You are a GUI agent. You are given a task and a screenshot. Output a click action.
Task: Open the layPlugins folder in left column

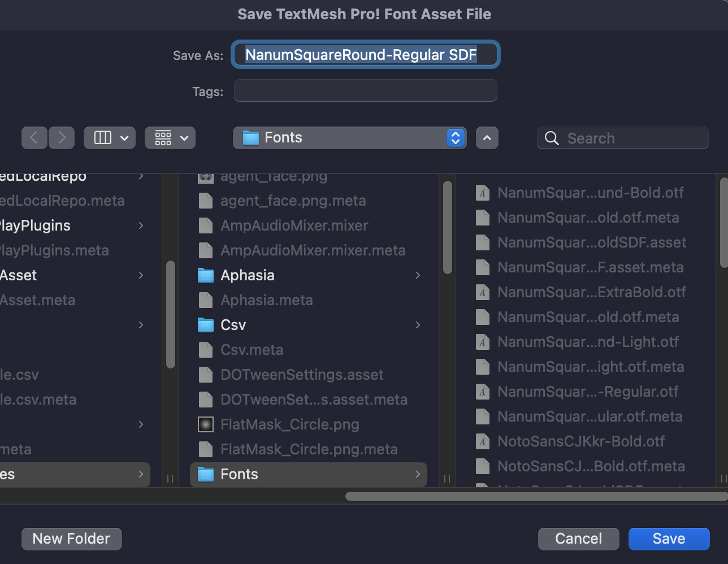click(75, 225)
